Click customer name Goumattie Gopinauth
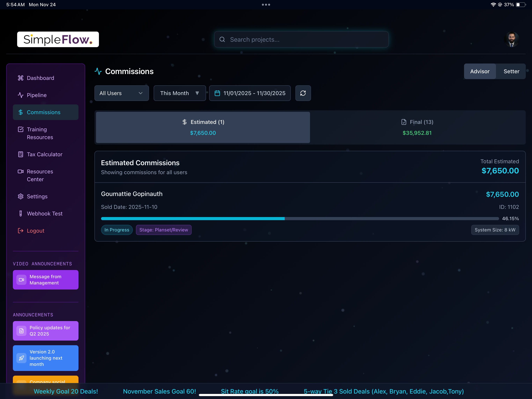The width and height of the screenshot is (532, 399). 132,194
